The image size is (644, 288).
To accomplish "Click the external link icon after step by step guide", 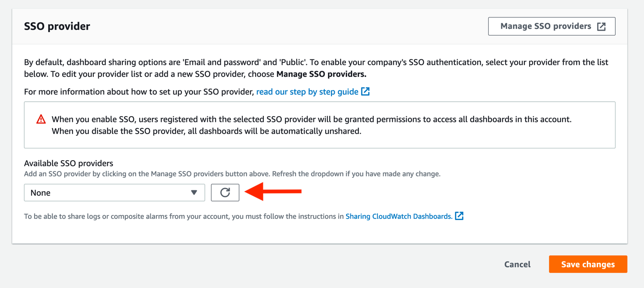I will pos(365,91).
